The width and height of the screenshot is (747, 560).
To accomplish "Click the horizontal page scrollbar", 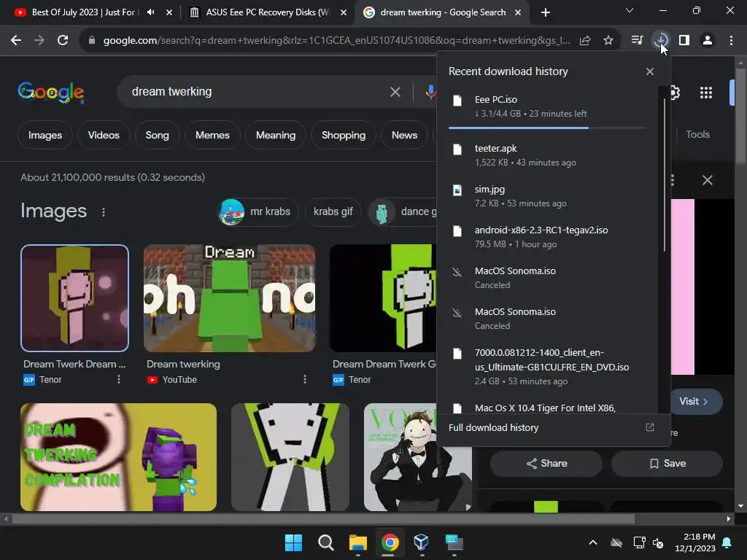I will 323,518.
